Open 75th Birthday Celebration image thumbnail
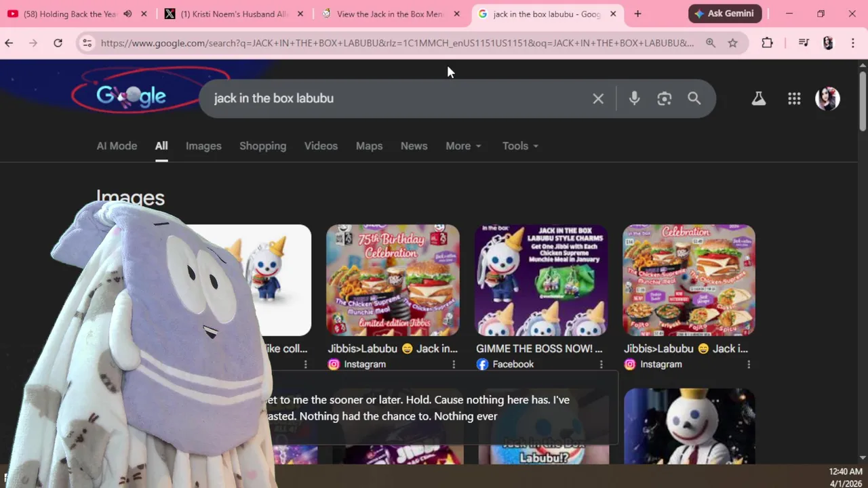 coord(393,280)
